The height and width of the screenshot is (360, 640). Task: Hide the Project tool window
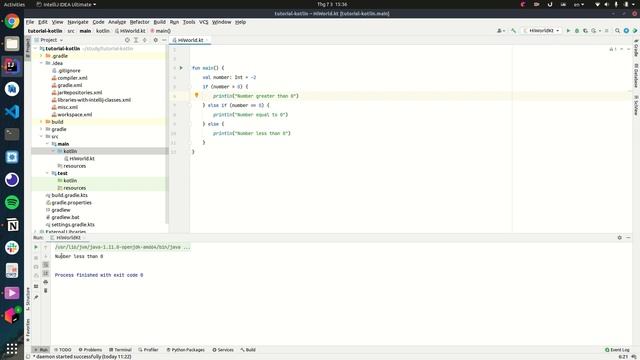tap(164, 40)
